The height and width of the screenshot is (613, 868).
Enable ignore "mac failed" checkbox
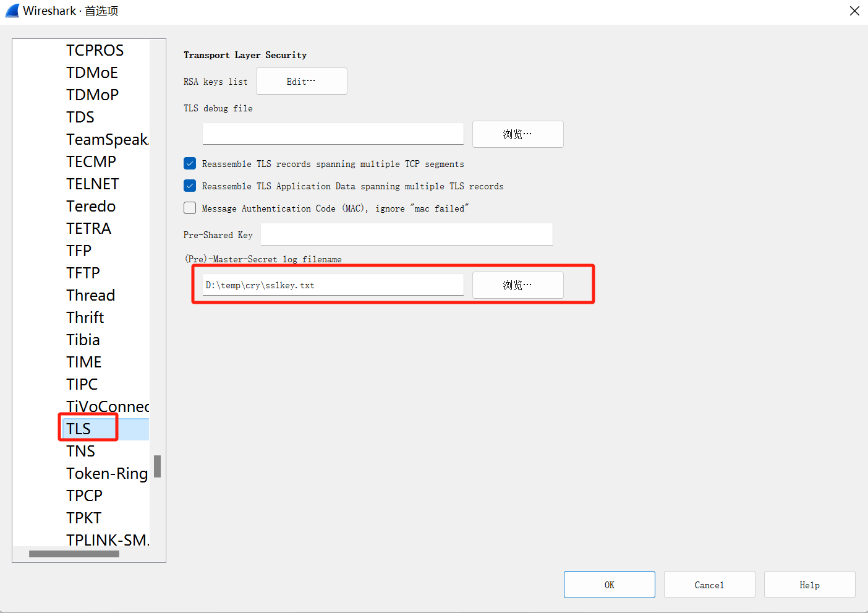[x=190, y=208]
